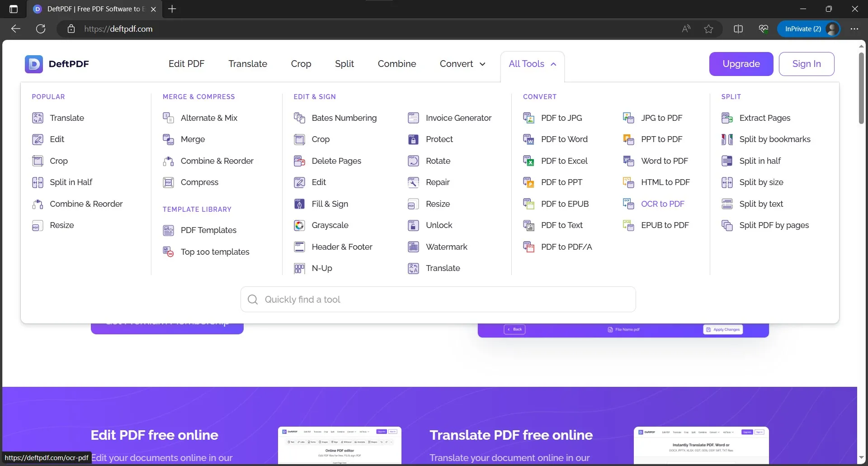Select Crop in the top navigation
Screen dimensions: 868x466
click(301, 64)
